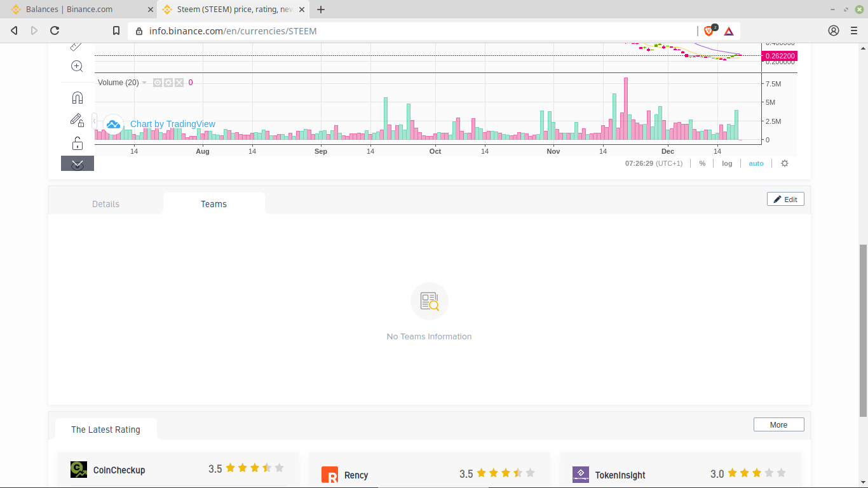The height and width of the screenshot is (488, 868).
Task: Select The Latest Rating tab
Action: click(105, 430)
